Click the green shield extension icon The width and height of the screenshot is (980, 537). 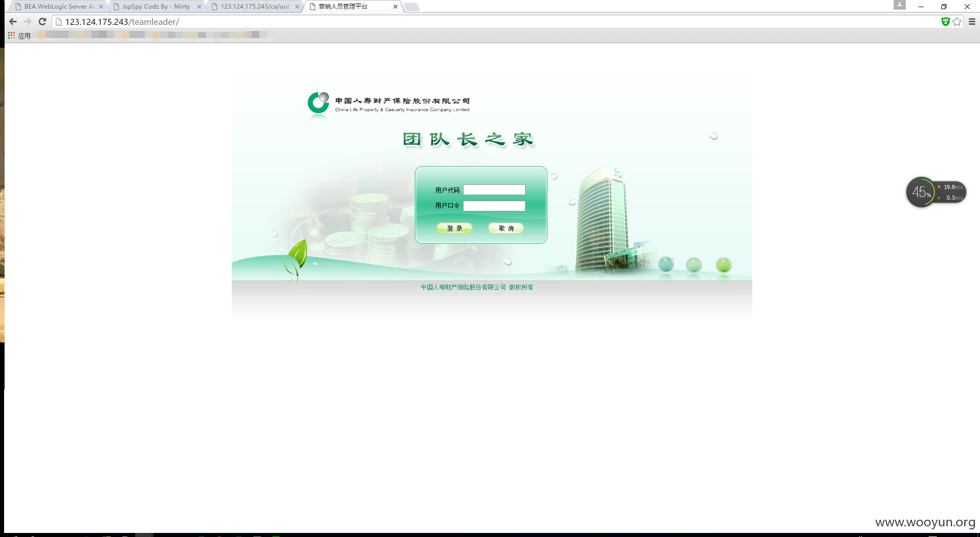[x=945, y=22]
